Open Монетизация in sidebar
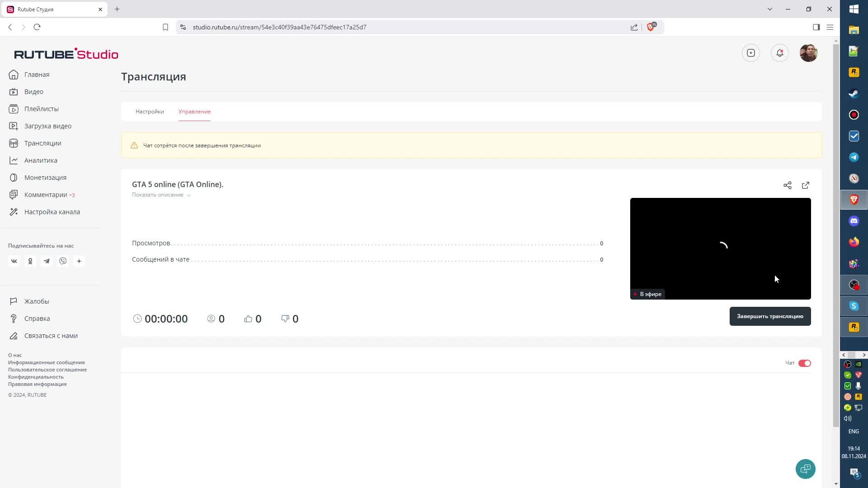The width and height of the screenshot is (868, 488). click(x=45, y=178)
